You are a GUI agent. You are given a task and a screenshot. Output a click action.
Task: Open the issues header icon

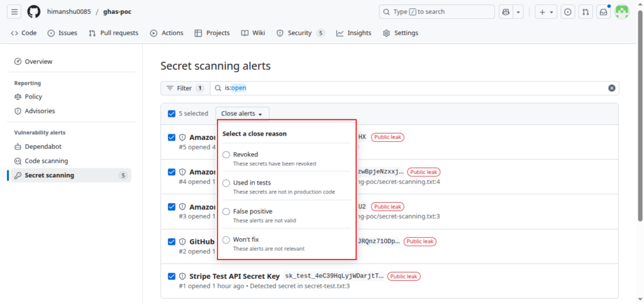point(568,12)
